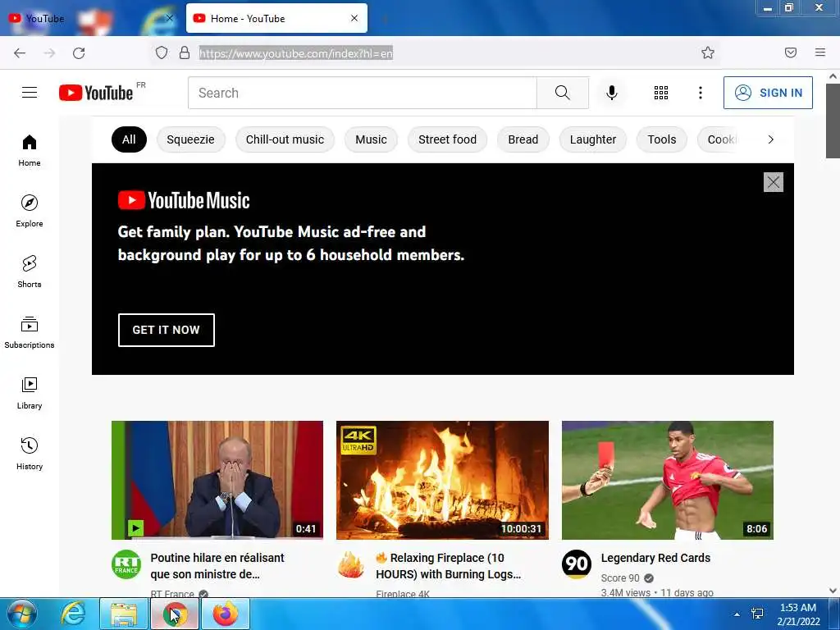Open Legendary Red Cards video title

coord(655,558)
